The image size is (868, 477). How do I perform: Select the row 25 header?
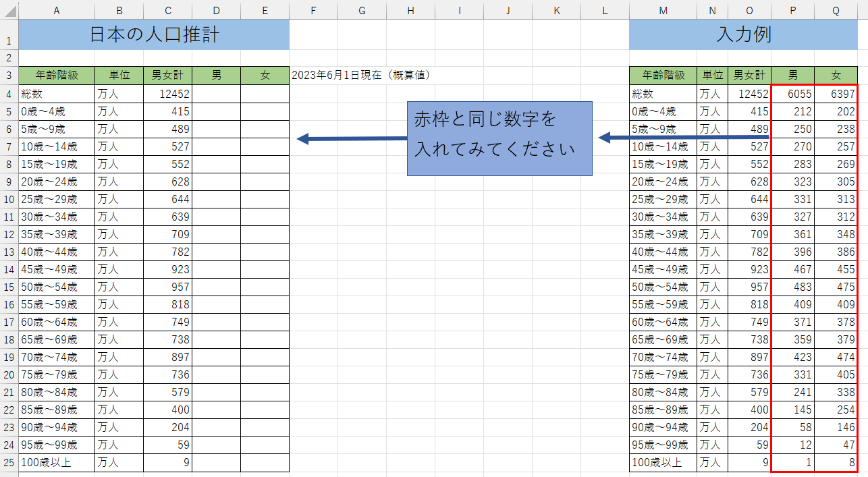9,463
